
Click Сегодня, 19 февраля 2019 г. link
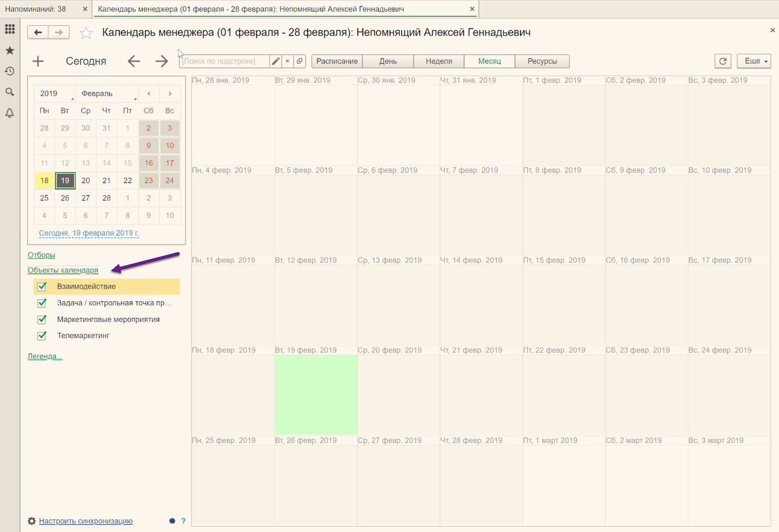(x=89, y=233)
